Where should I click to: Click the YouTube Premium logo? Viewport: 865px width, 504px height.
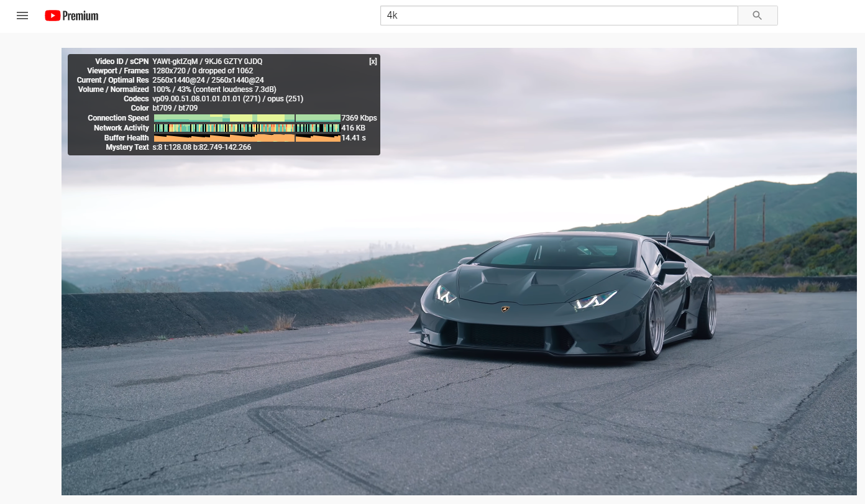coord(71,16)
